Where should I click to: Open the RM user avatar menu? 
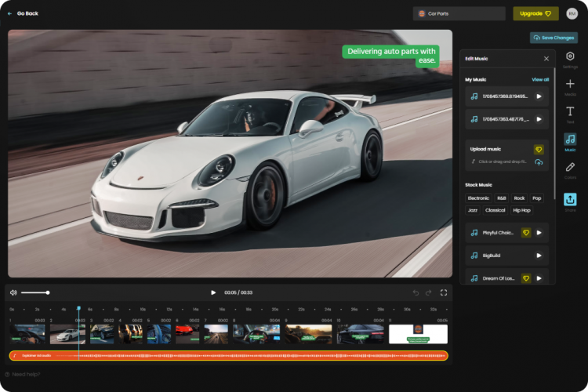(x=572, y=13)
